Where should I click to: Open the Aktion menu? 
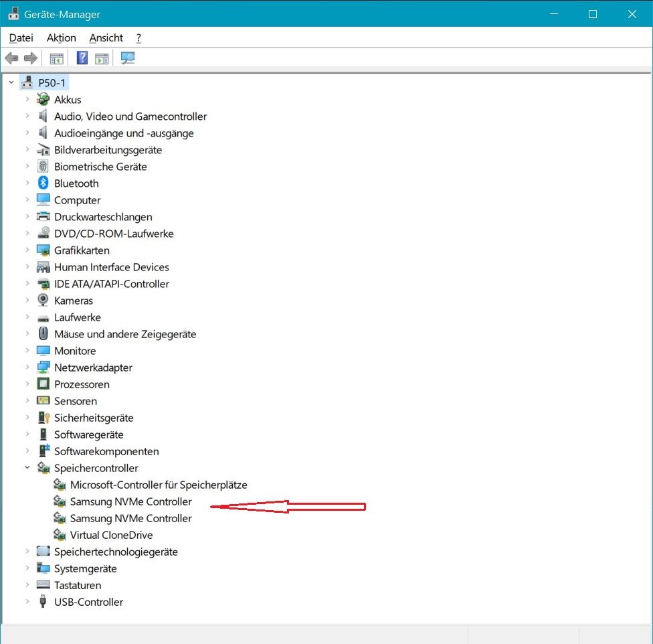62,38
